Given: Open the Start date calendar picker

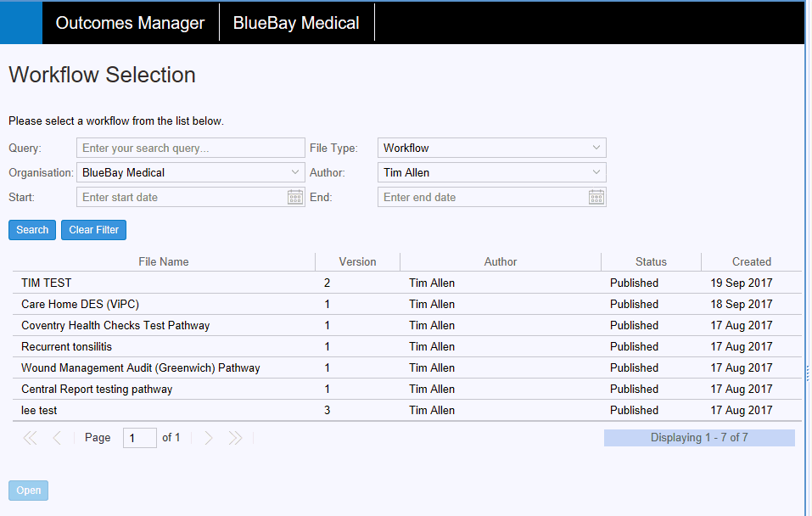Looking at the screenshot, I should (x=295, y=197).
